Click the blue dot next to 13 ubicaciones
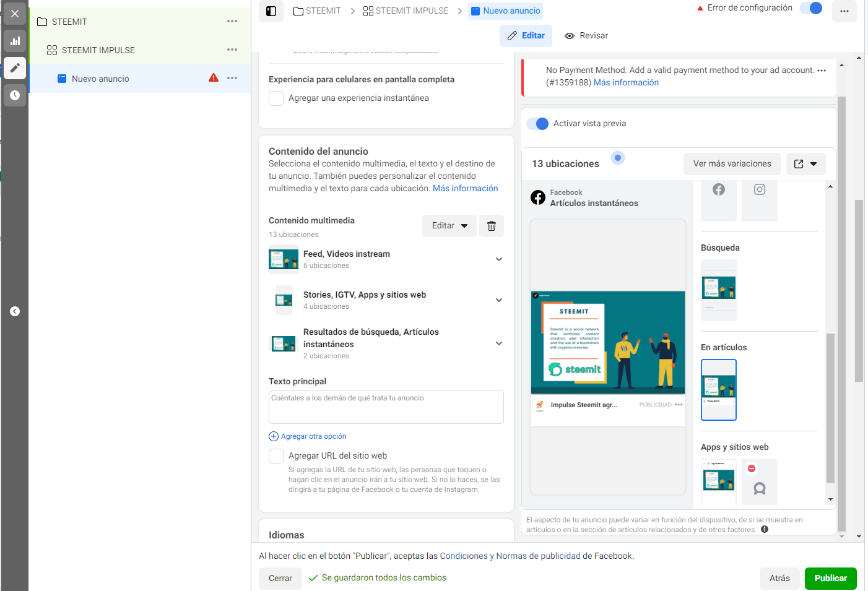The width and height of the screenshot is (868, 591). tap(618, 158)
